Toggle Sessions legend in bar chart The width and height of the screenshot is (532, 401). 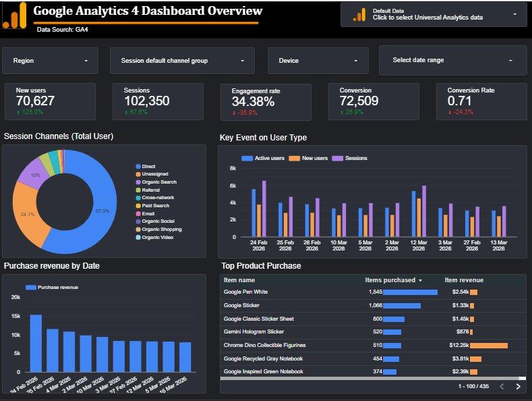tap(350, 159)
